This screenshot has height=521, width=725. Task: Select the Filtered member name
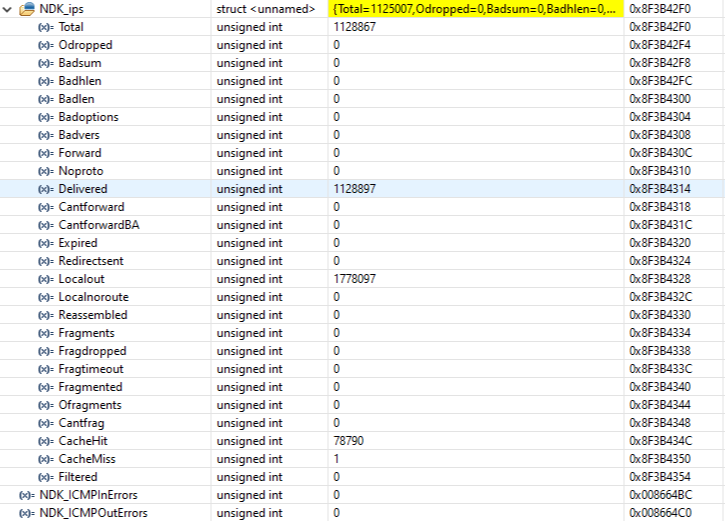pyautogui.click(x=78, y=477)
